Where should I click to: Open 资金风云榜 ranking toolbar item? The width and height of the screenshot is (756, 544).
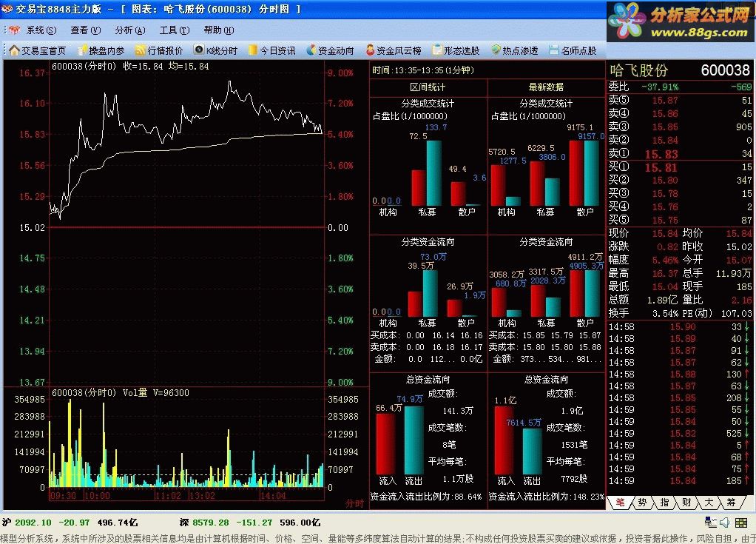394,50
